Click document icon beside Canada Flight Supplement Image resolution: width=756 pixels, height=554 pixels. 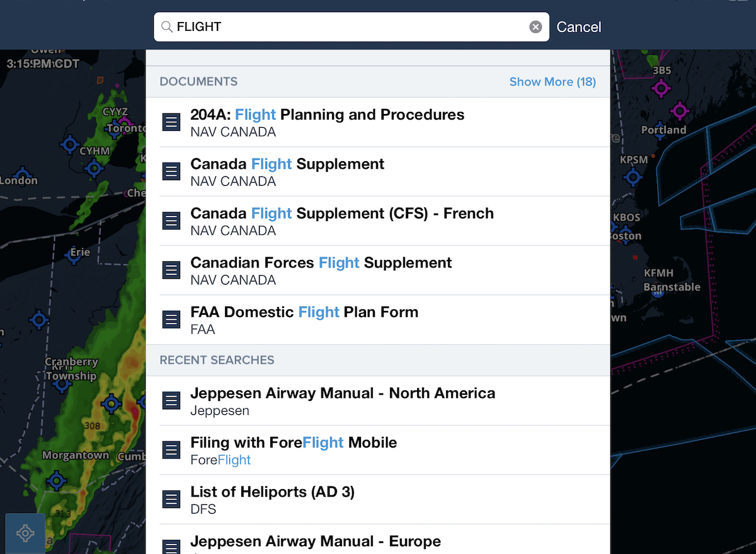coord(171,171)
